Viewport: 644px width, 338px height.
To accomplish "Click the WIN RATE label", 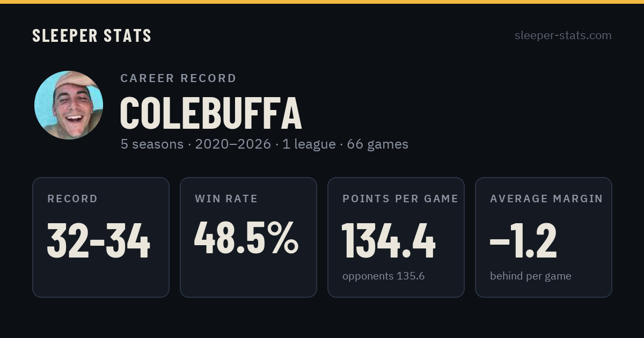I will click(x=226, y=199).
